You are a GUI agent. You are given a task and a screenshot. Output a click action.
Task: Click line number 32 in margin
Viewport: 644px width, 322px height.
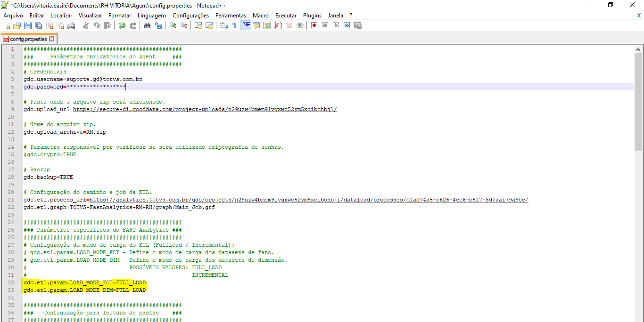click(11, 282)
